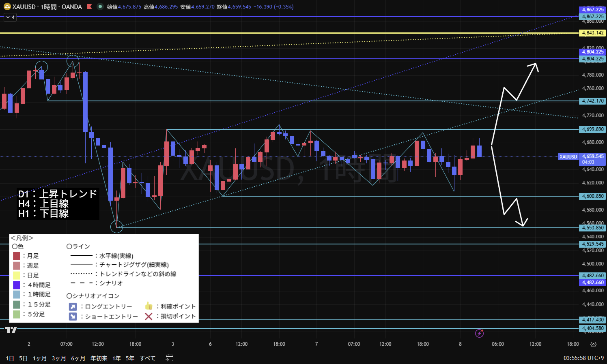607x364 pixels.
Task: Click the red flag icon beside OANDA
Action: pos(89,7)
